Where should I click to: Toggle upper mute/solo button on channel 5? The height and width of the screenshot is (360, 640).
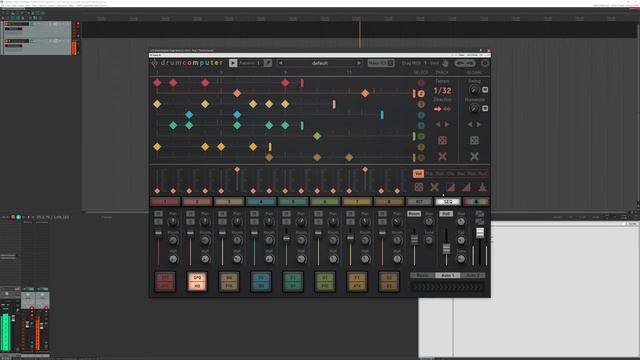tap(286, 214)
